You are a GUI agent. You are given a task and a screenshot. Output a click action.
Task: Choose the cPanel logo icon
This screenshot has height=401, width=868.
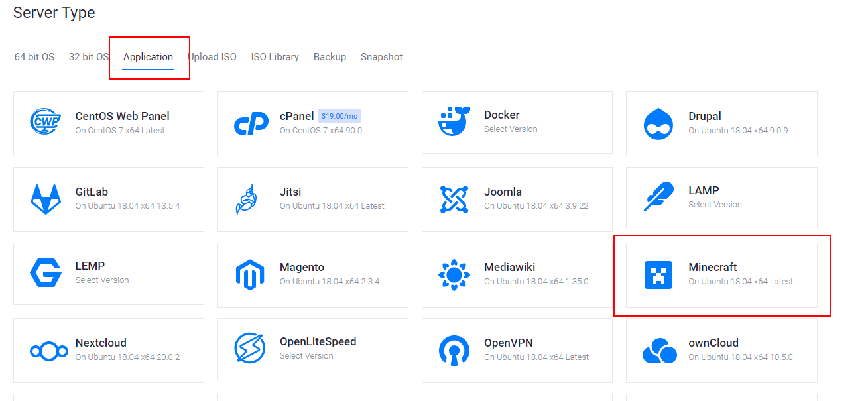tap(251, 123)
